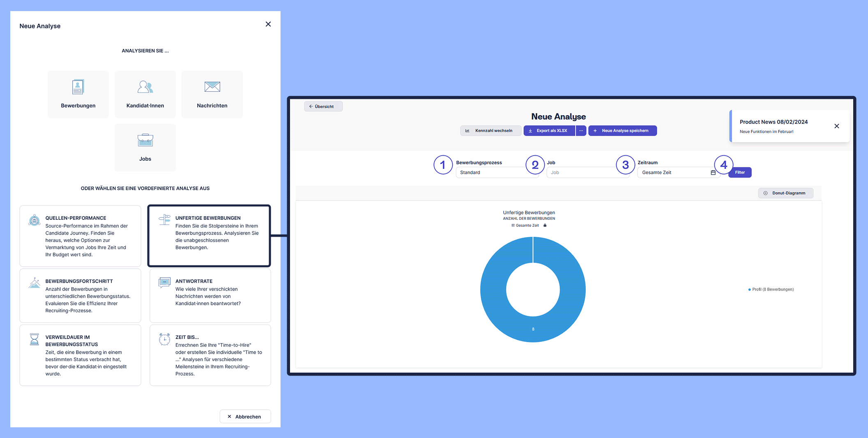Expand the three-dots export options menu
This screenshot has height=438, width=868.
(x=581, y=131)
